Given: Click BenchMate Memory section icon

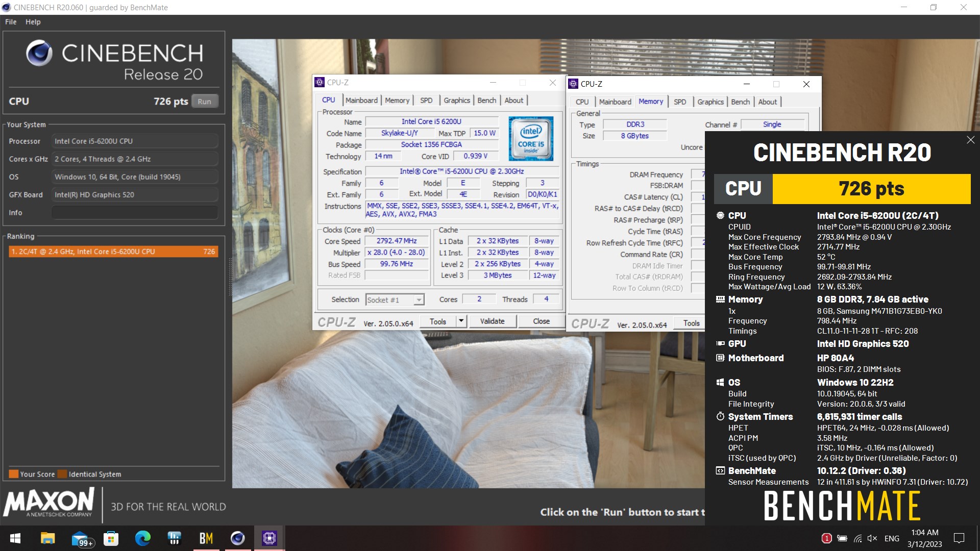Looking at the screenshot, I should (720, 299).
